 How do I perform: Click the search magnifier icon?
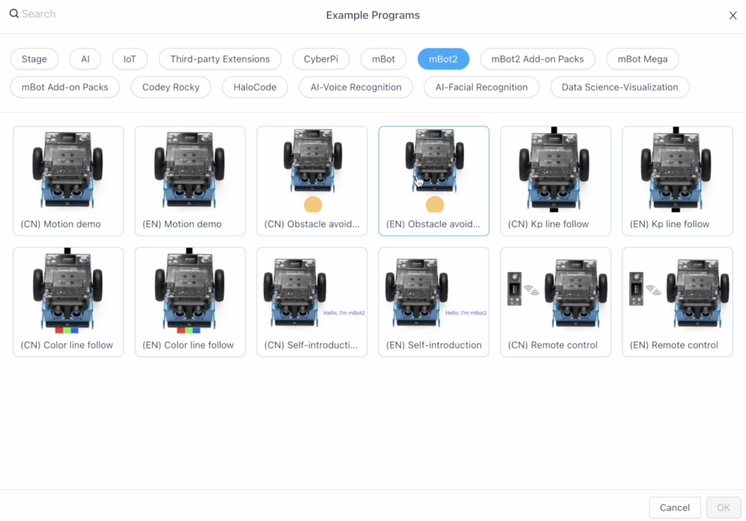point(14,14)
